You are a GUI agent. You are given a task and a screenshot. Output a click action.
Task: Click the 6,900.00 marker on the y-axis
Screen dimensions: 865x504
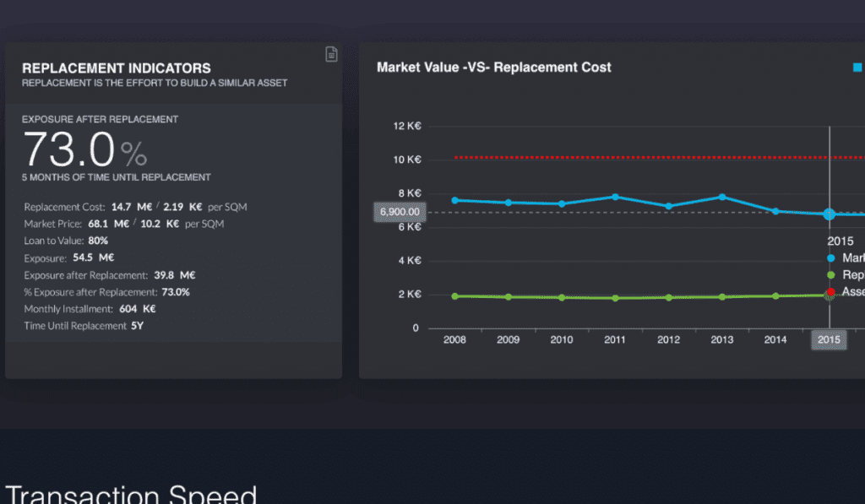coord(399,212)
